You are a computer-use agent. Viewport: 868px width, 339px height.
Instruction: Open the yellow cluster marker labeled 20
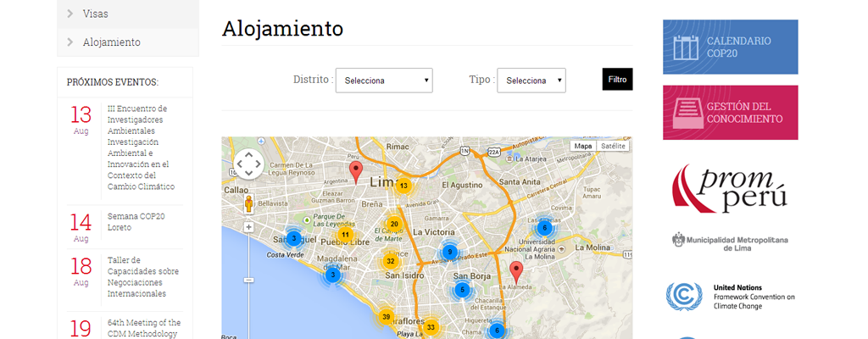394,225
